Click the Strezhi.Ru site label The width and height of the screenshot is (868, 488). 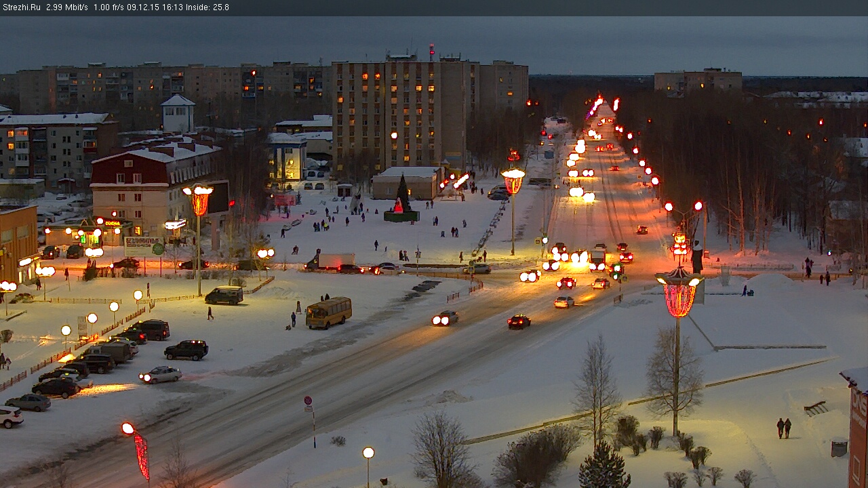(21, 7)
